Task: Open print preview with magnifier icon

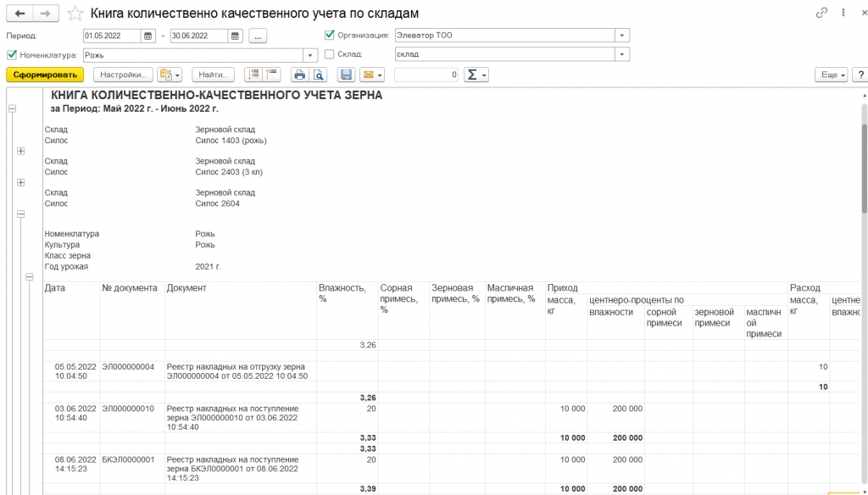Action: coord(319,75)
